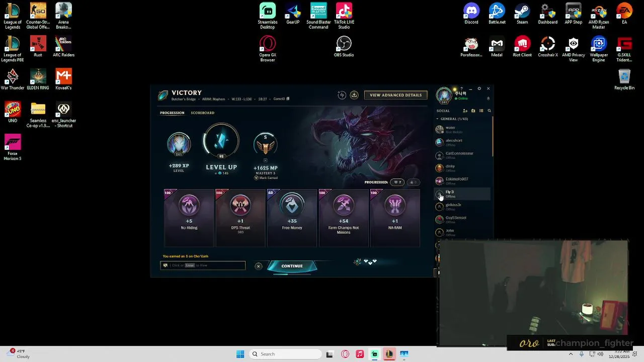Click the add friend icon in Social panel
The height and width of the screenshot is (362, 644).
[x=465, y=111]
